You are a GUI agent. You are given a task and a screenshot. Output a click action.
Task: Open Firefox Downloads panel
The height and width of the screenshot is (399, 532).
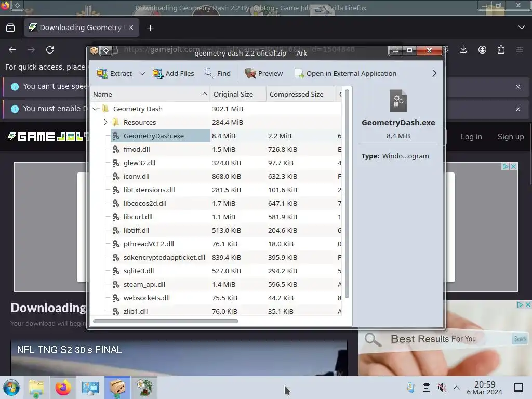click(x=463, y=50)
